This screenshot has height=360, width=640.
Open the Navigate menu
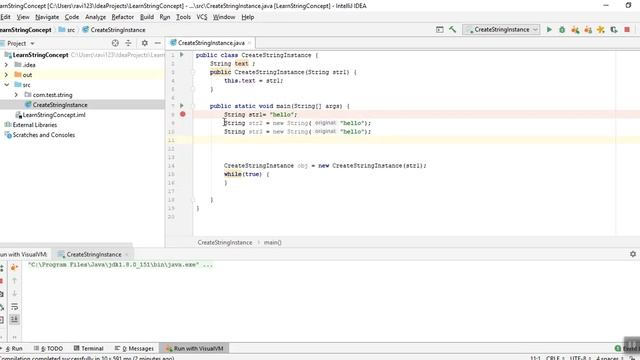[47, 17]
